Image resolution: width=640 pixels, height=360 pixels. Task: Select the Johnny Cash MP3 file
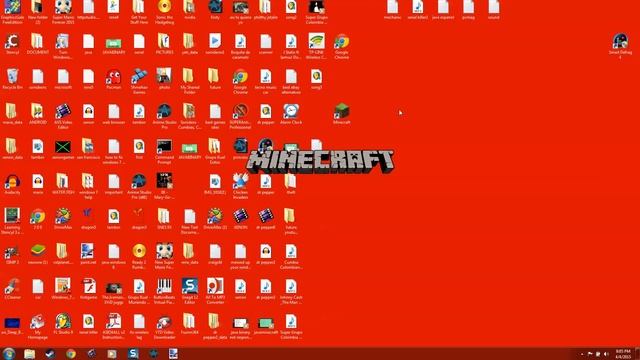pyautogui.click(x=291, y=291)
